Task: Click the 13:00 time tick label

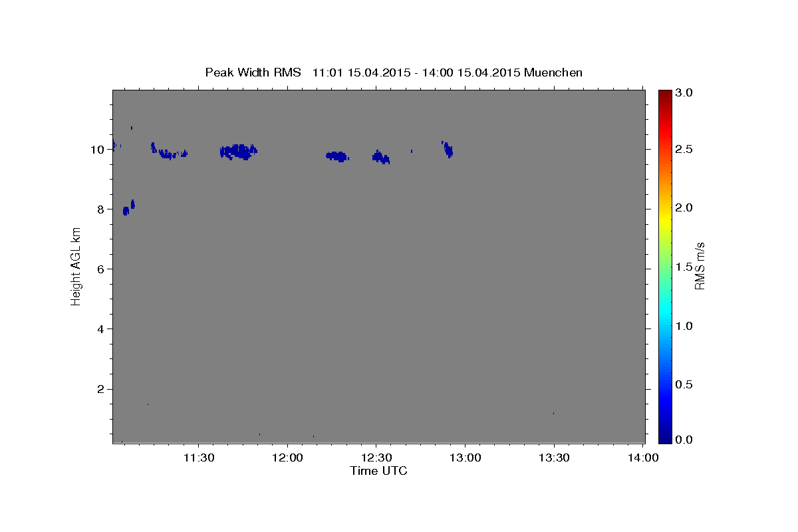Action: coord(465,458)
